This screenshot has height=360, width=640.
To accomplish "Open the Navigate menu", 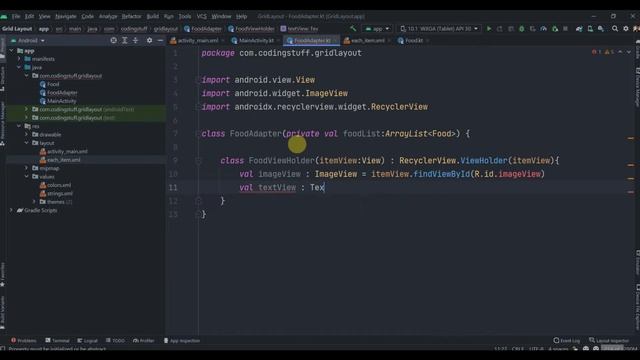I will click(66, 16).
